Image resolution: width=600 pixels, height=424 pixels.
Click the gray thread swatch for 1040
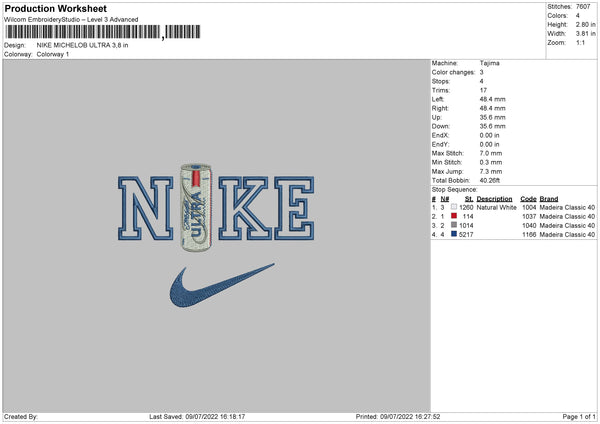pyautogui.click(x=454, y=225)
